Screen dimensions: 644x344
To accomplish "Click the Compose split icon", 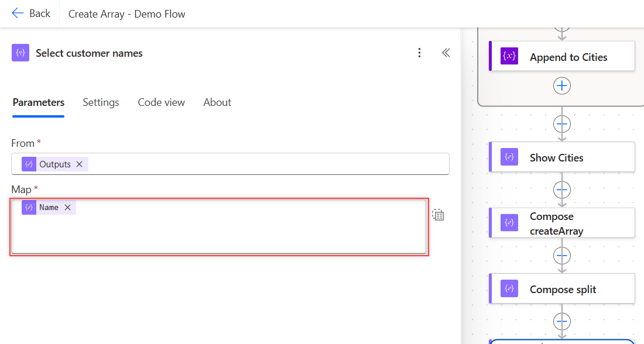I will (509, 288).
